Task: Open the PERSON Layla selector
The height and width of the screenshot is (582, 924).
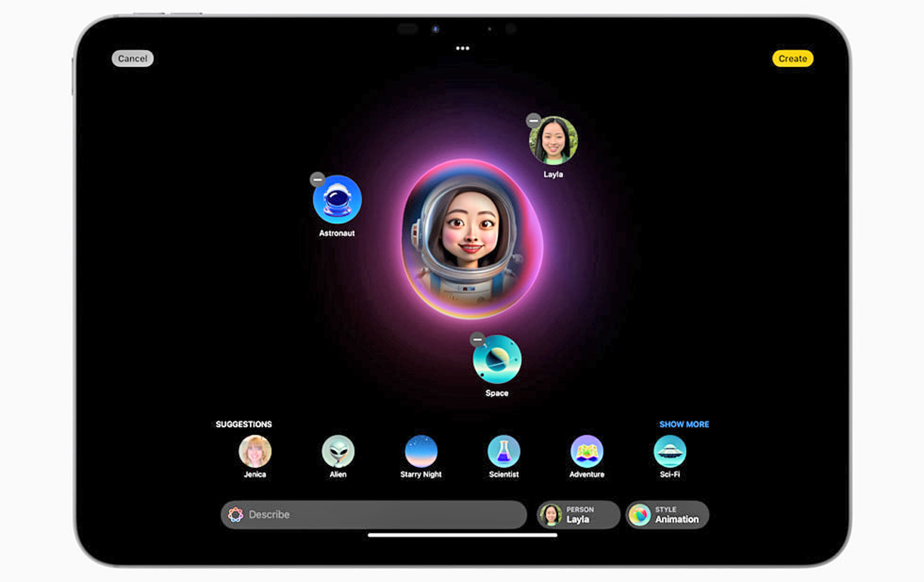Action: (578, 515)
